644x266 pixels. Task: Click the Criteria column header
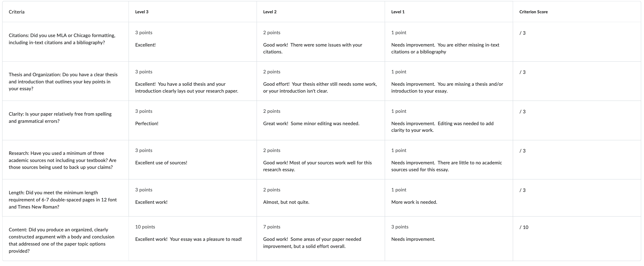coord(16,12)
